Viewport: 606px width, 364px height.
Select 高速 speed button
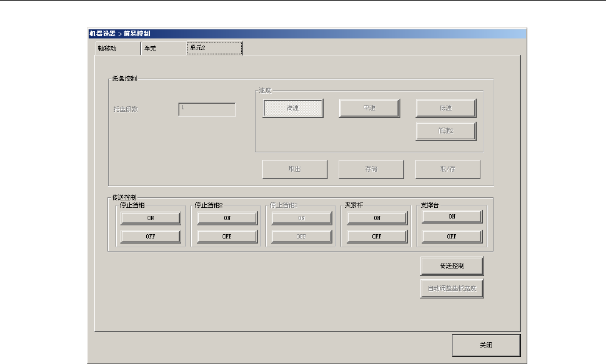[x=293, y=109]
